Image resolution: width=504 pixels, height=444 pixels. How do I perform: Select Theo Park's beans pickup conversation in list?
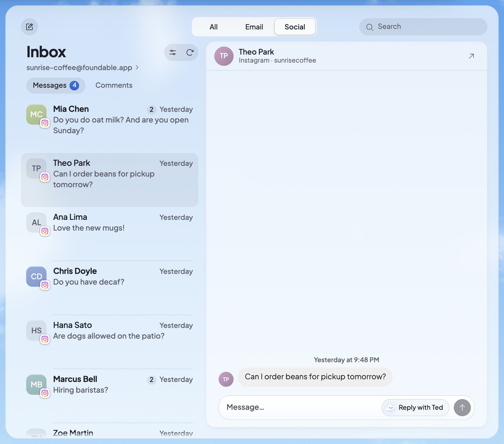(110, 180)
